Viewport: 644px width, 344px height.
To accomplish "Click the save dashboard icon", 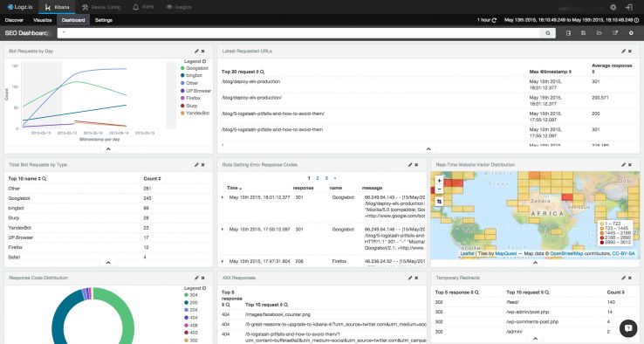I will click(583, 33).
